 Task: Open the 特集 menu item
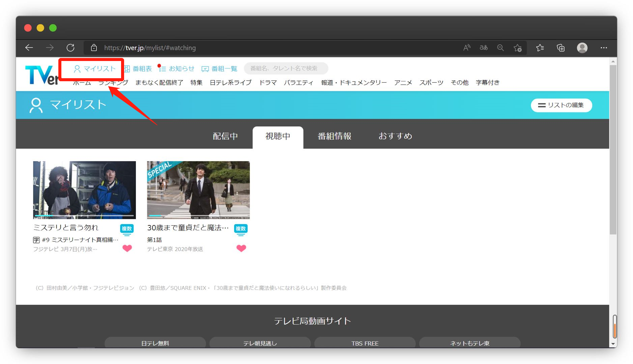pyautogui.click(x=196, y=83)
